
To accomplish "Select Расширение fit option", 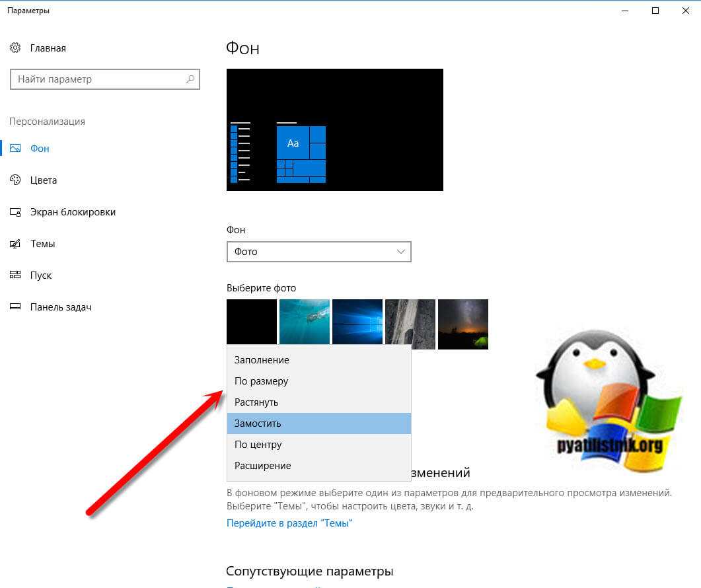I will (262, 466).
